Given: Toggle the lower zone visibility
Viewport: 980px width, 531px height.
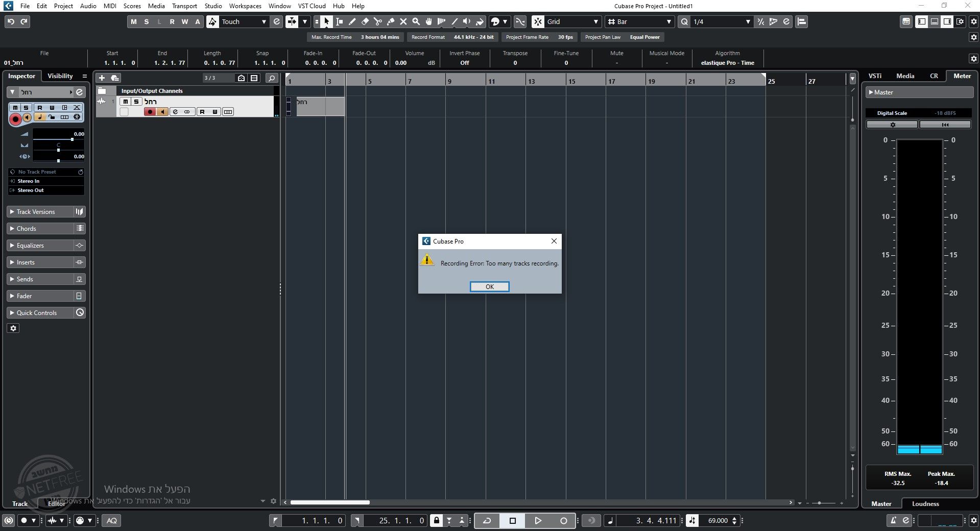Looking at the screenshot, I should (935, 21).
